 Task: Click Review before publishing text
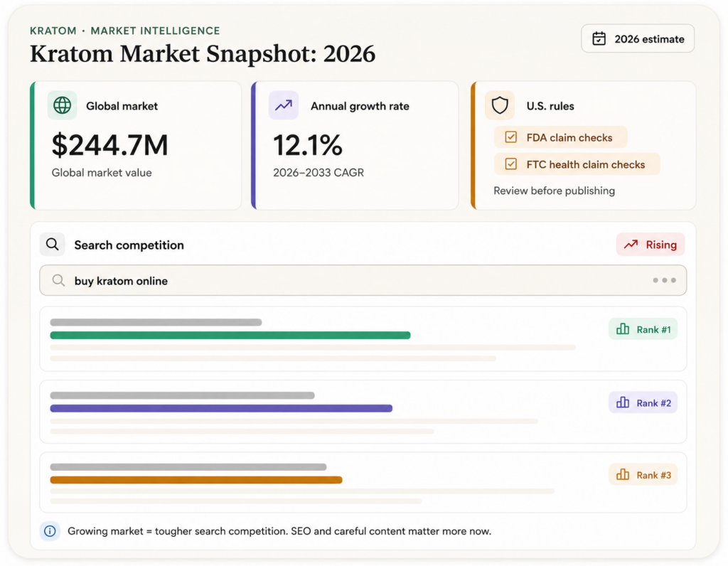[x=554, y=191]
